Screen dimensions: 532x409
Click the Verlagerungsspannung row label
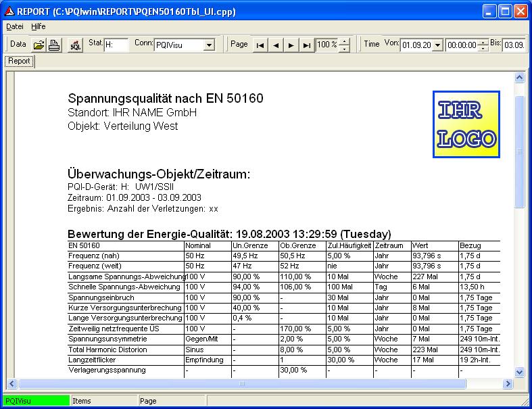[x=107, y=370]
